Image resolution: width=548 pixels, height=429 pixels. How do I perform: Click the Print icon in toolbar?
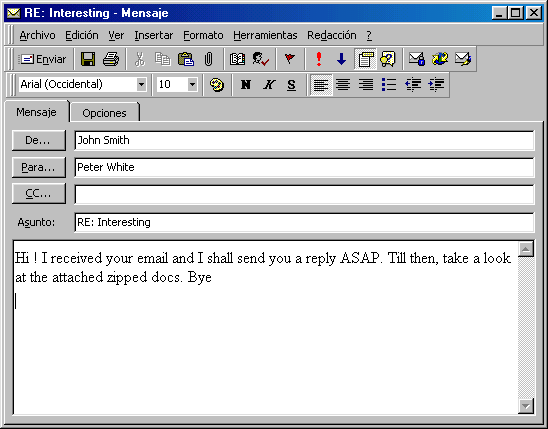[111, 59]
